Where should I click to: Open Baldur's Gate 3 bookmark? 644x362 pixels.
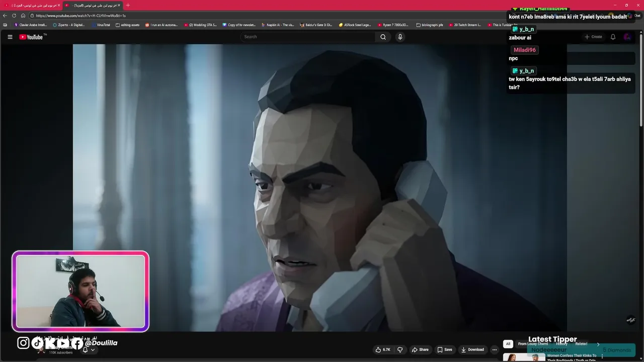click(x=316, y=25)
